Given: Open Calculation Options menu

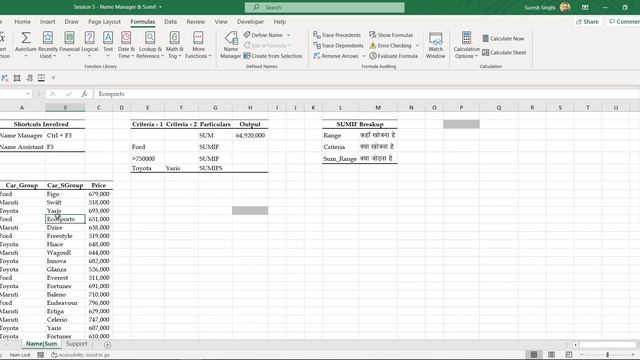Looking at the screenshot, I should (466, 46).
